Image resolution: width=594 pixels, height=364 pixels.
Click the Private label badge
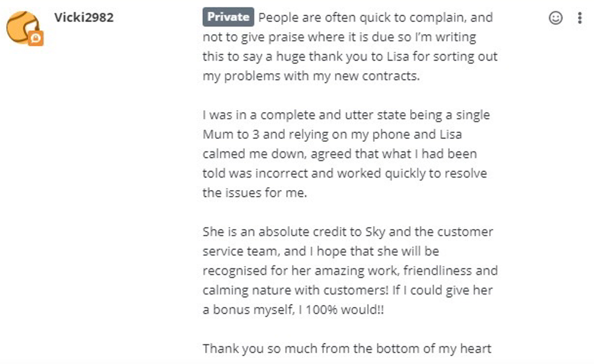tap(228, 17)
